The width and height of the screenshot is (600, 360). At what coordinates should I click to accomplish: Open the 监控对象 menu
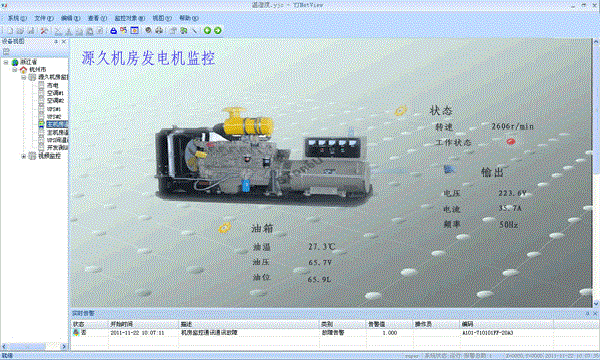[130, 18]
